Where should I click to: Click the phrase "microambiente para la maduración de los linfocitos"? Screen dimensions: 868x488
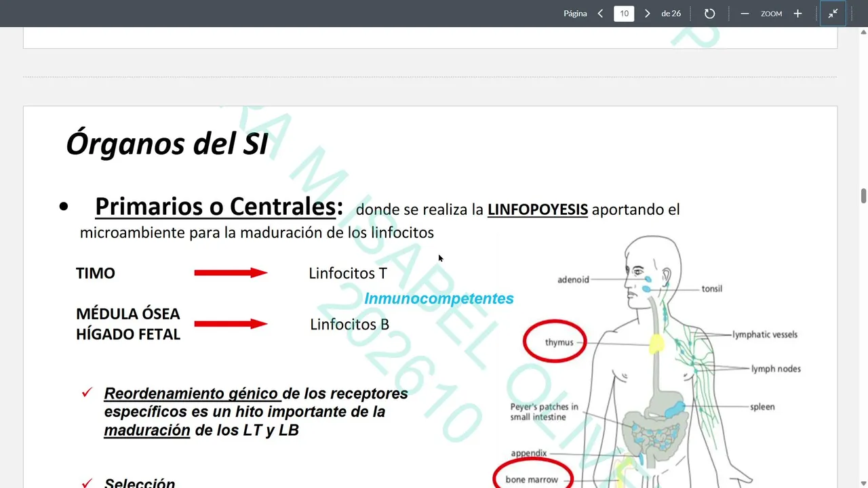(256, 232)
